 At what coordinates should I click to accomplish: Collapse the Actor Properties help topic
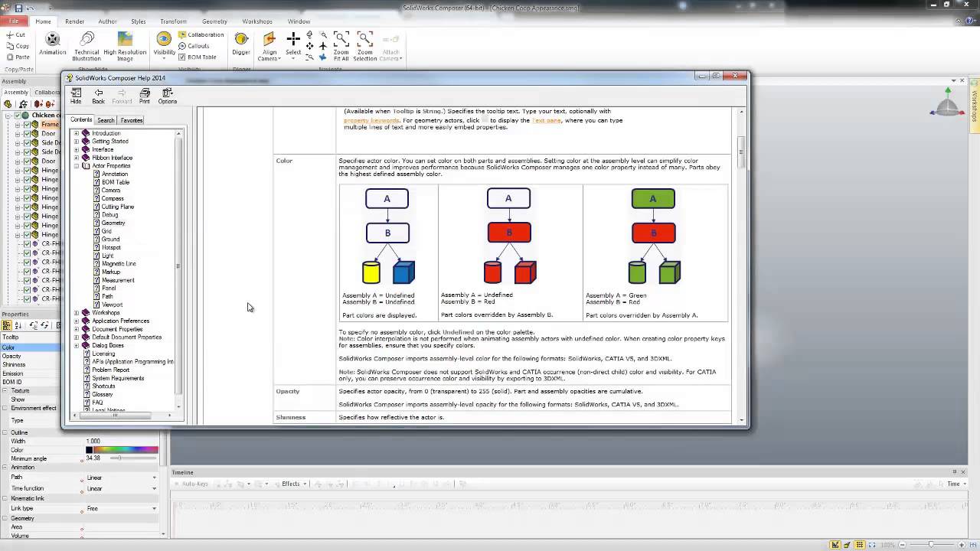(x=77, y=166)
